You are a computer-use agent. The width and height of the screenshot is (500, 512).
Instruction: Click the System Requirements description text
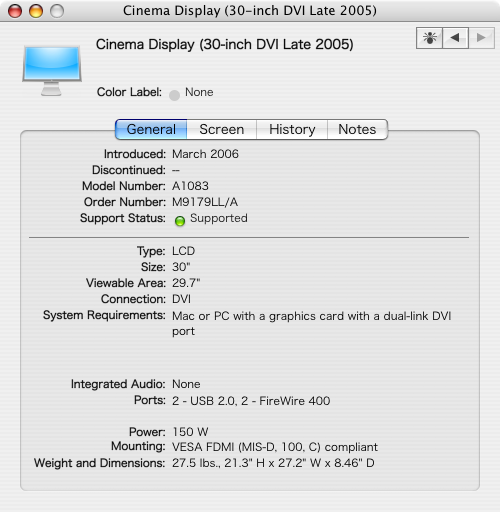[311, 323]
